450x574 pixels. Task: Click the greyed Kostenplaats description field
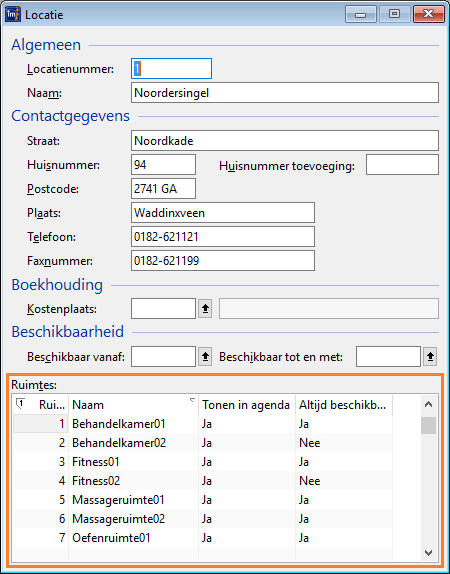(x=329, y=309)
